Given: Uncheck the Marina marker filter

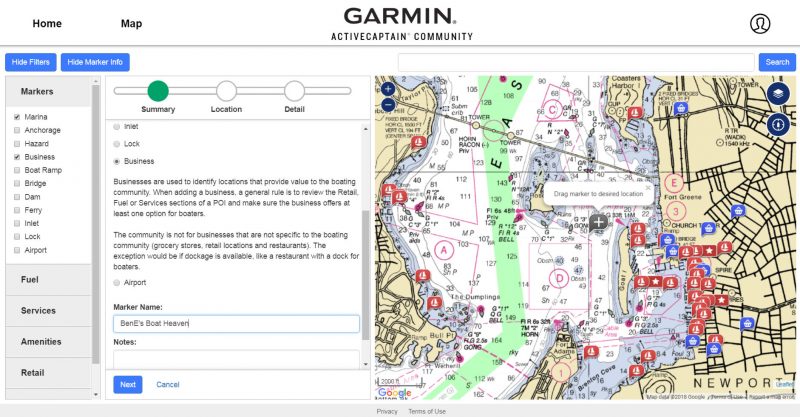Looking at the screenshot, I should [17, 117].
